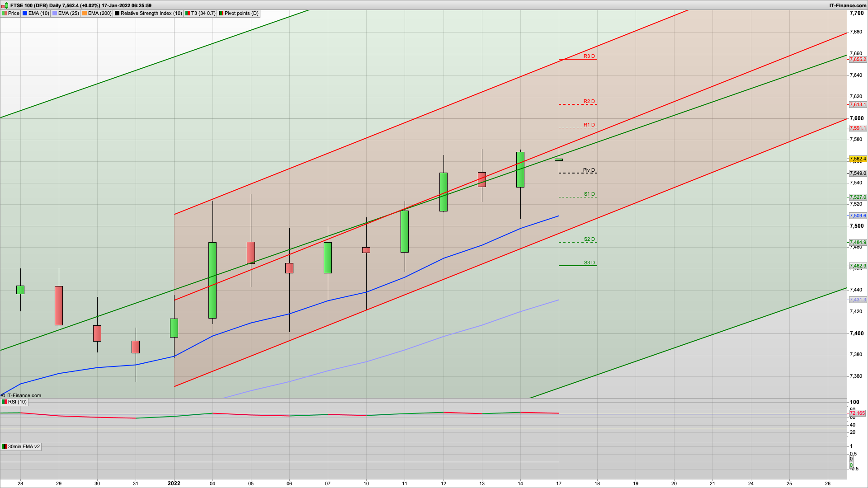Click the S1 D pivot label
The width and height of the screenshot is (868, 488).
(589, 194)
